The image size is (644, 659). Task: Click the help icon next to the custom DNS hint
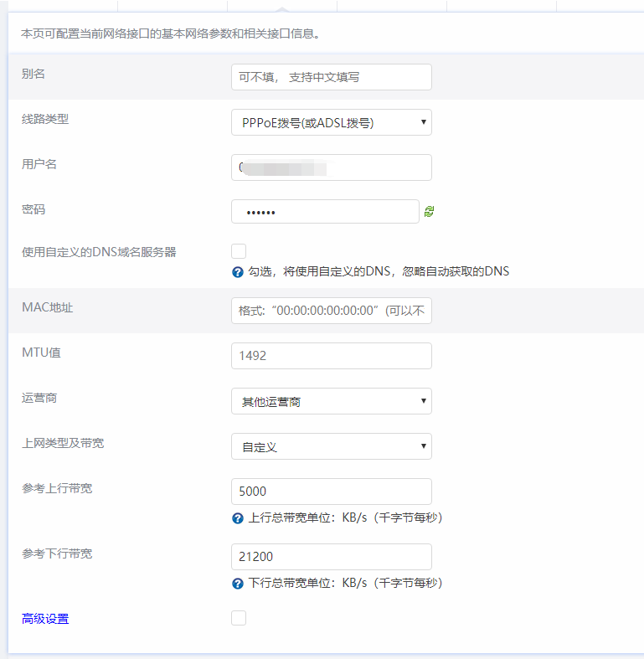pos(238,272)
